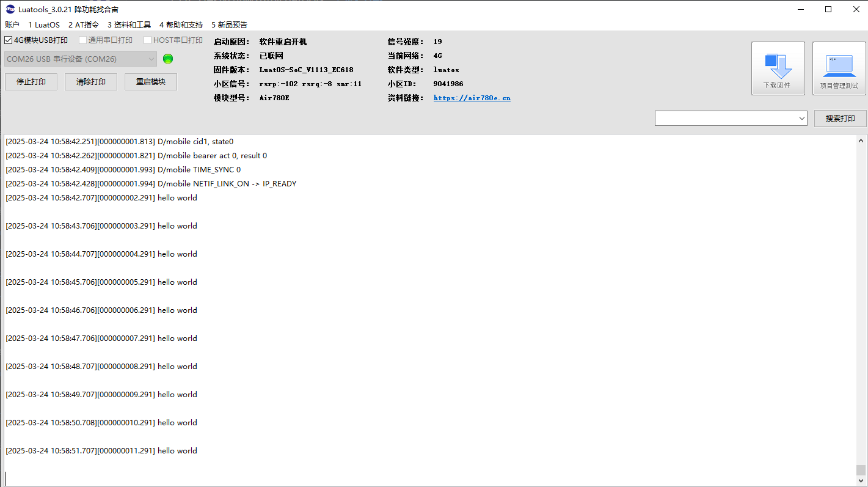Click the log scrollbar thumb at bottom
This screenshot has width=868, height=487.
[x=861, y=470]
